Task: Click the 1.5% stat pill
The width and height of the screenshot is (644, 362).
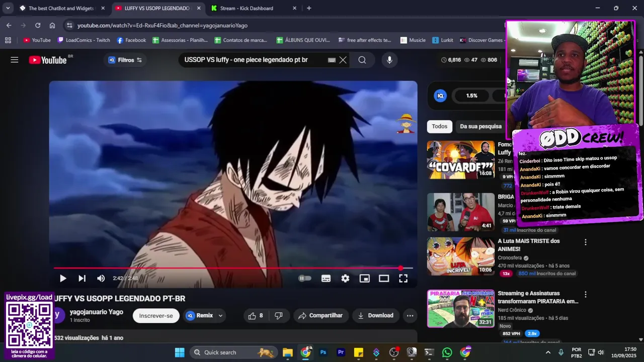Action: 471,96
